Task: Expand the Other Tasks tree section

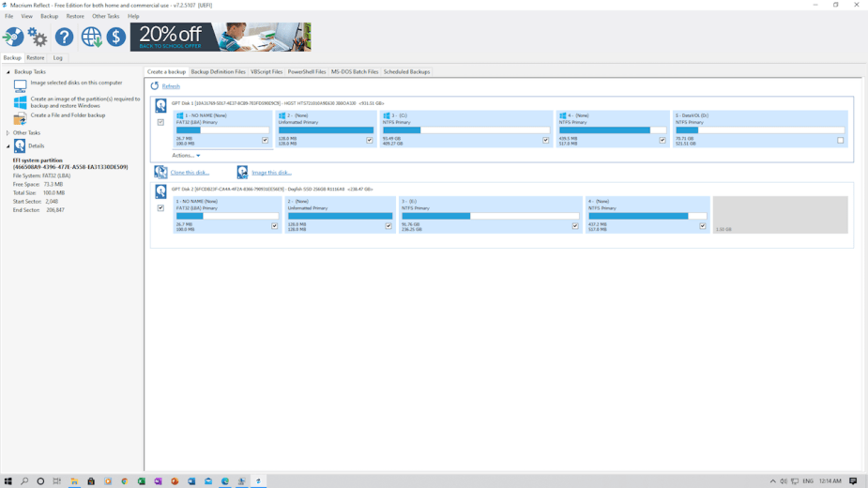Action: pyautogui.click(x=8, y=133)
